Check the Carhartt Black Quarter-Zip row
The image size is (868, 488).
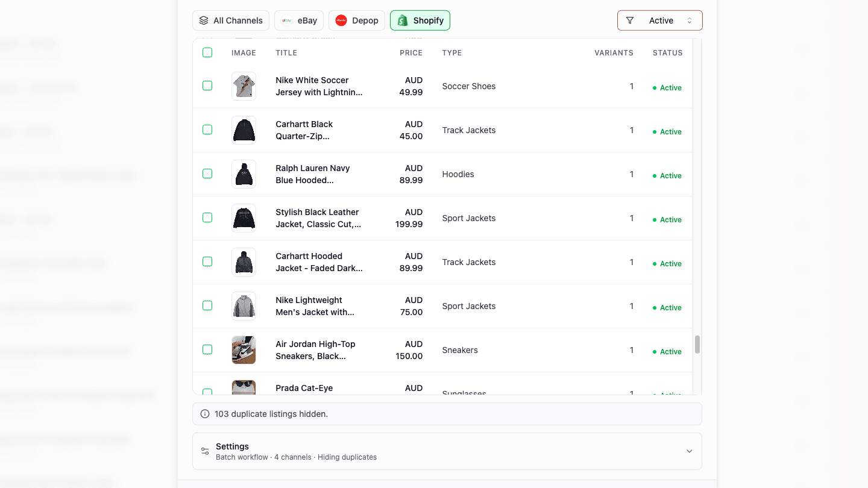click(207, 130)
